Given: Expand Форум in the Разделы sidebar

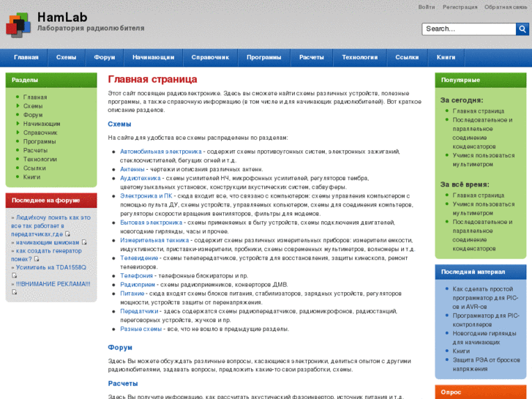Looking at the screenshot, I should 33,115.
